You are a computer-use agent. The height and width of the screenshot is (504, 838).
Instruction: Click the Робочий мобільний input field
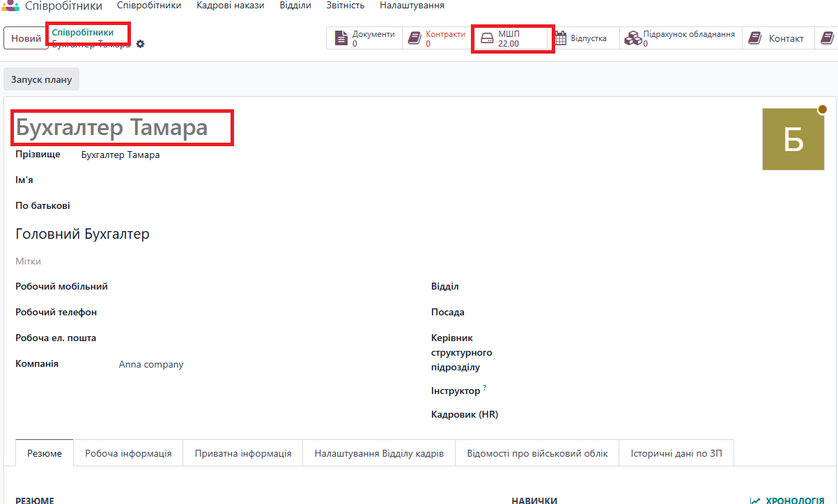tap(265, 287)
